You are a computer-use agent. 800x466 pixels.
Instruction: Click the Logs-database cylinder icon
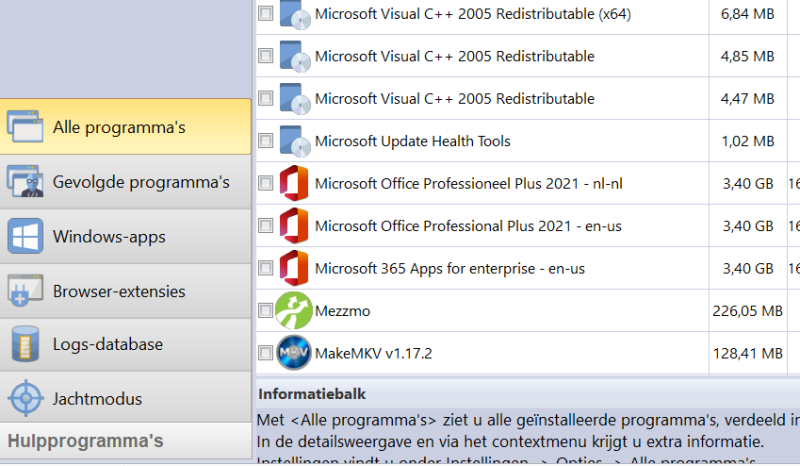pyautogui.click(x=25, y=345)
